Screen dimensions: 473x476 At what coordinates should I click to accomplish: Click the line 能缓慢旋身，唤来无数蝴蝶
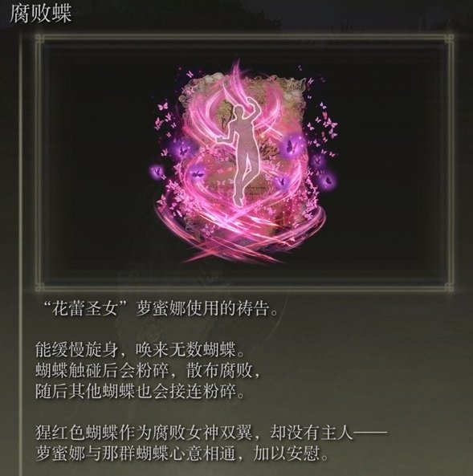[140, 350]
